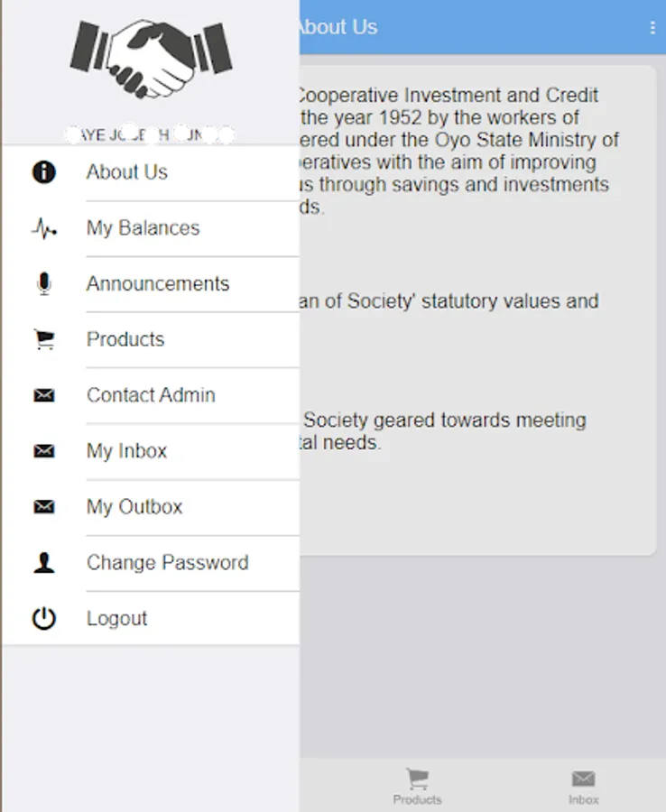666x812 pixels.
Task: Click the handshake logo image
Action: click(151, 60)
